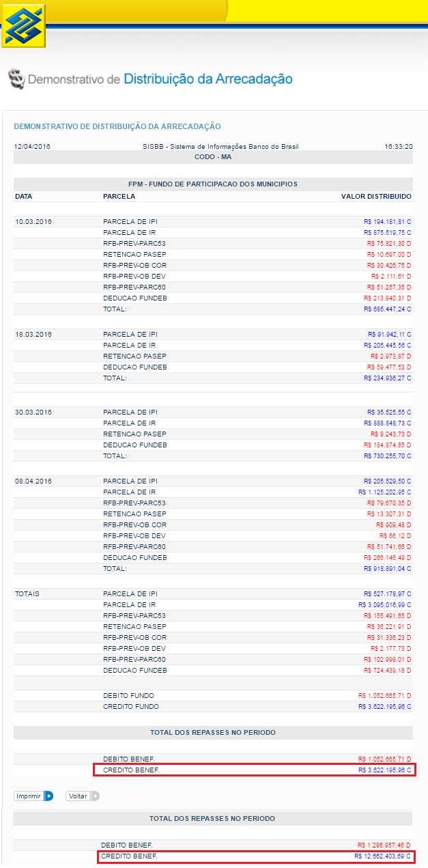Click the Distribuição da Arrecadação page title

(208, 79)
